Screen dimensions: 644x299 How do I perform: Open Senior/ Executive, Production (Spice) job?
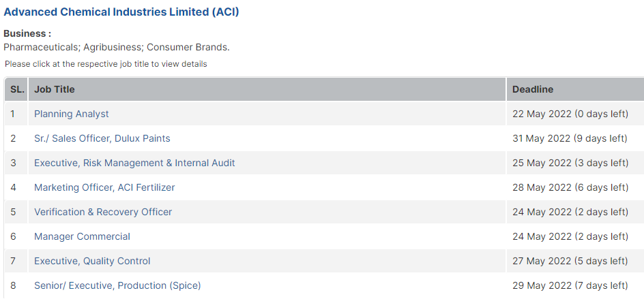[117, 285]
